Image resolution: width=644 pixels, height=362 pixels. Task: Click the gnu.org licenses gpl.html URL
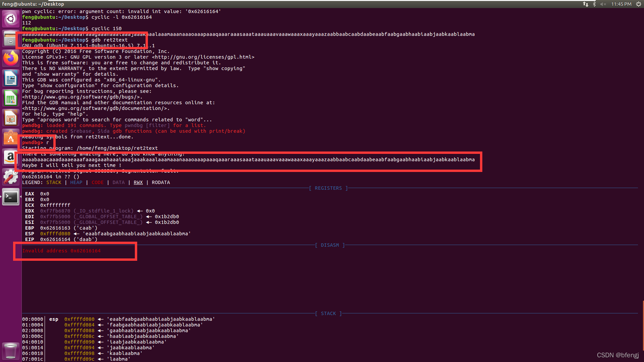(203, 57)
